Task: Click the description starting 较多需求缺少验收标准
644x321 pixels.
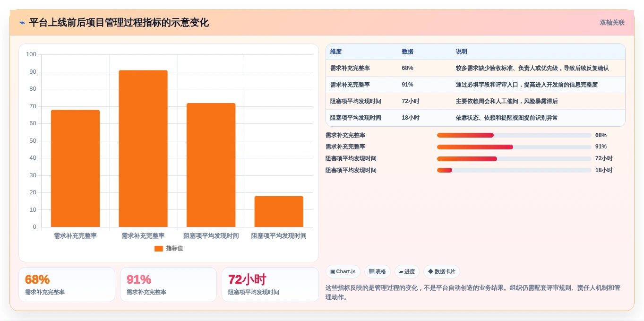Action: coord(532,68)
